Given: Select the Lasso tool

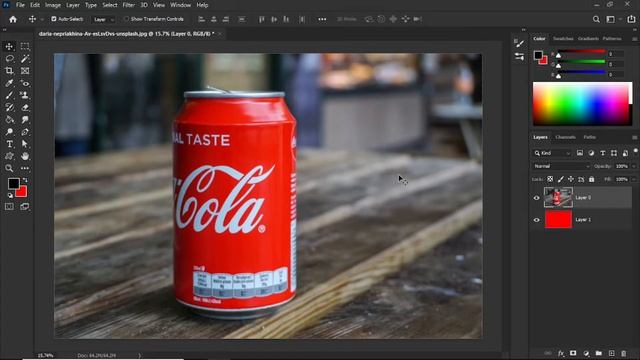Looking at the screenshot, I should click(9, 59).
